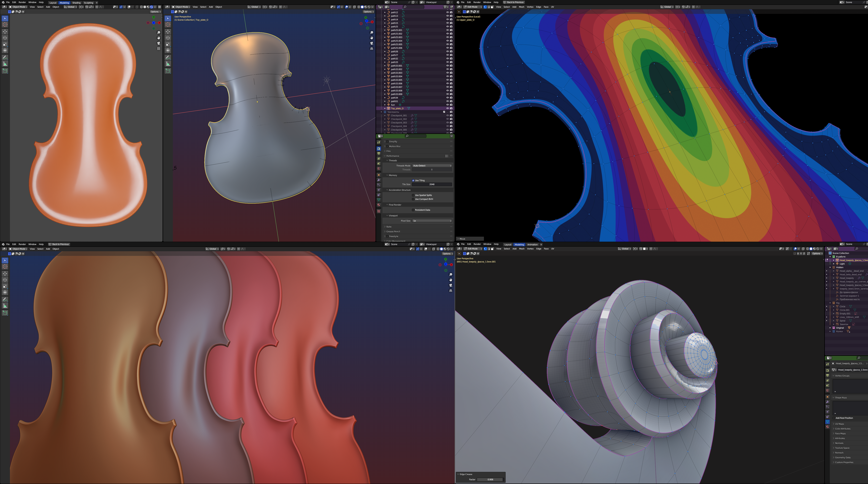868x484 pixels.
Task: Open the Pixel Size 1x dropdown
Action: 432,221
